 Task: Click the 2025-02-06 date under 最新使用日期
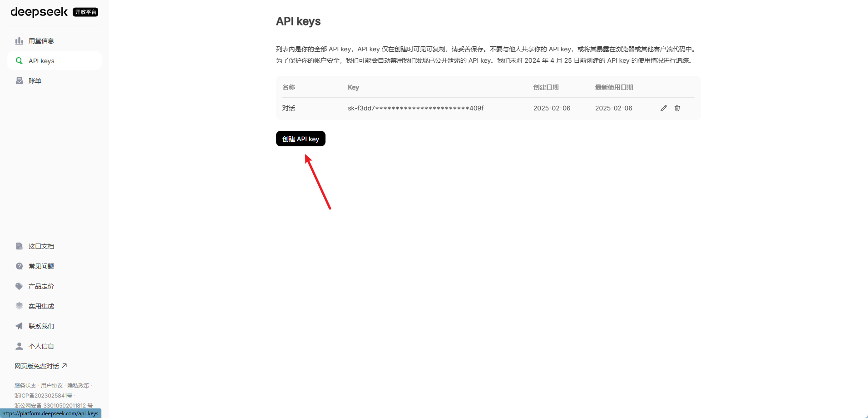(614, 108)
